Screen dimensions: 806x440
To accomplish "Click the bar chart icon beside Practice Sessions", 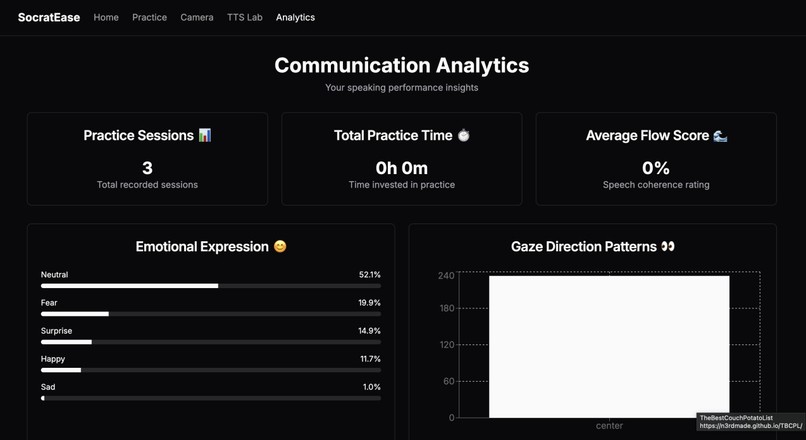I will tap(205, 135).
